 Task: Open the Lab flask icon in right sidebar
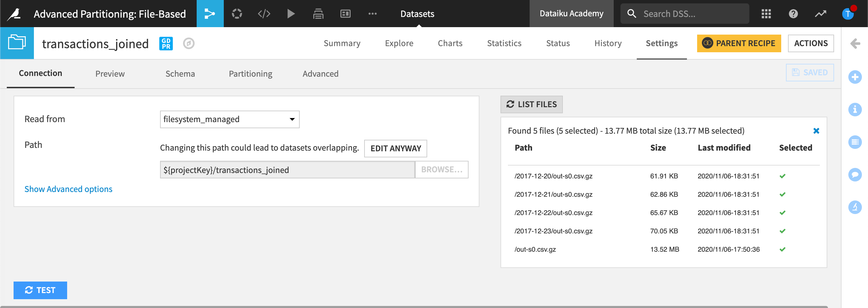click(855, 208)
